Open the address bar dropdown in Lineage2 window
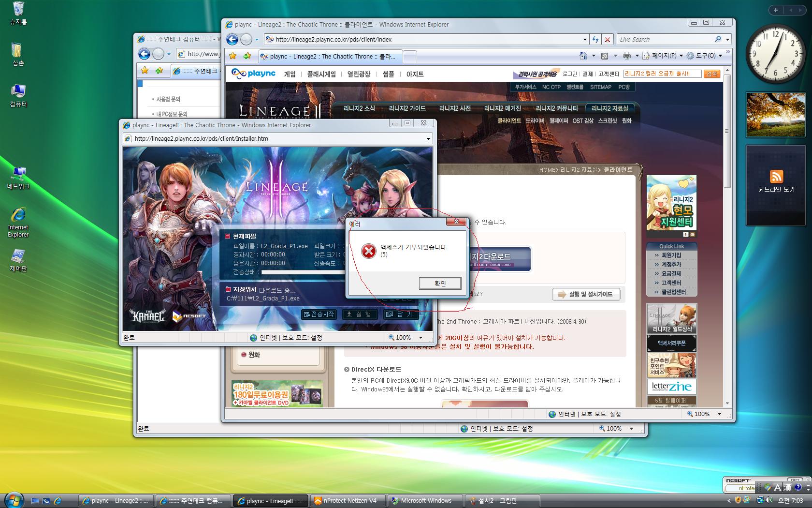The height and width of the screenshot is (508, 812). [585, 39]
